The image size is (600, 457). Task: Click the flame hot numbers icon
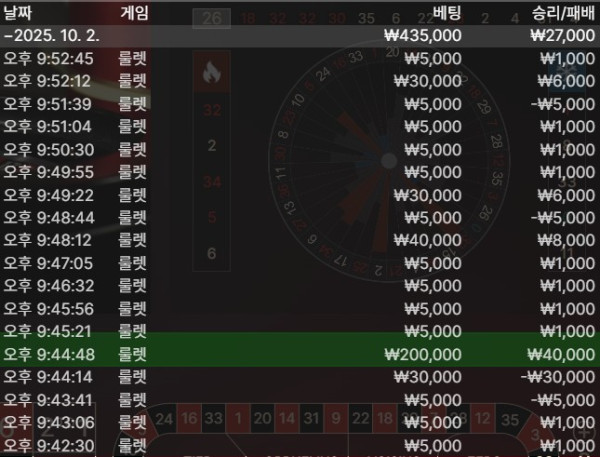[x=212, y=72]
